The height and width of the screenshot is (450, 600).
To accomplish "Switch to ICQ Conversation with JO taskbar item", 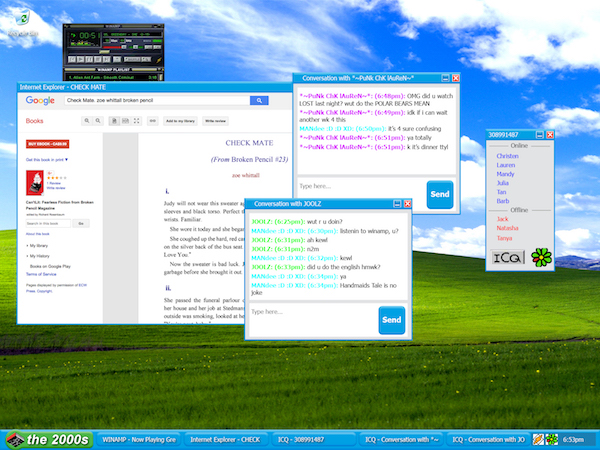I will tap(488, 440).
